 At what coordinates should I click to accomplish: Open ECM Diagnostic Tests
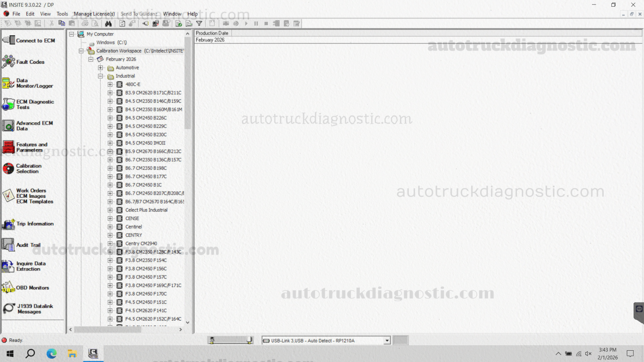click(x=28, y=104)
